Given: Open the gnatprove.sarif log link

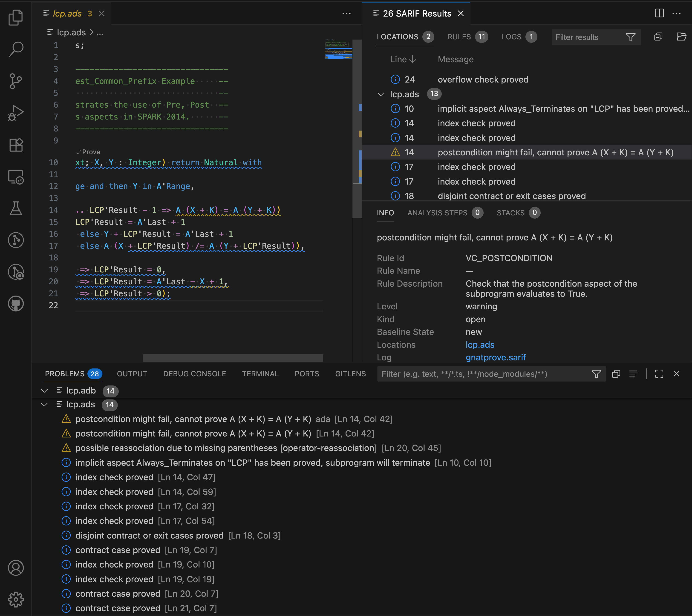Looking at the screenshot, I should tap(496, 357).
